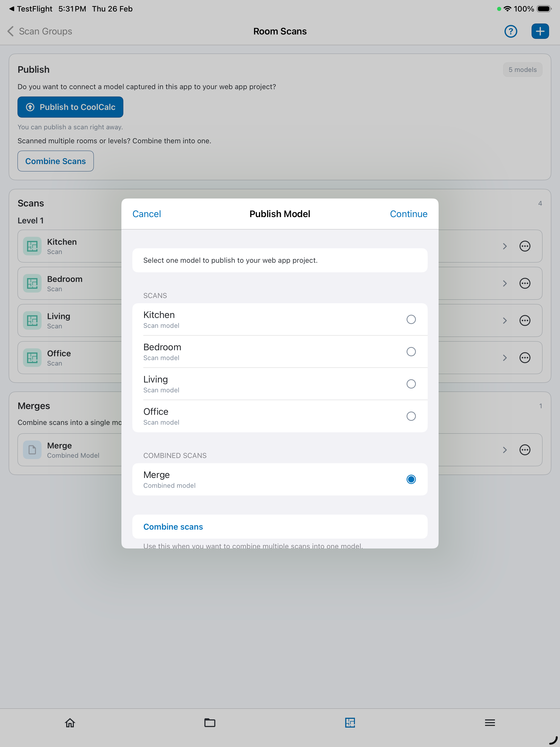Viewport: 560px width, 747px height.
Task: Expand the Bedroom row chevron
Action: tap(504, 283)
